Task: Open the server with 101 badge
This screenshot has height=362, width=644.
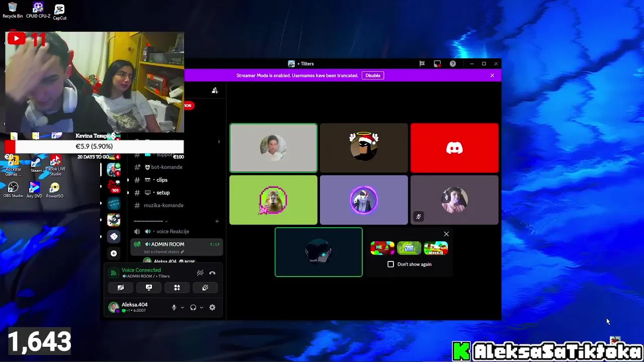Action: click(x=114, y=186)
